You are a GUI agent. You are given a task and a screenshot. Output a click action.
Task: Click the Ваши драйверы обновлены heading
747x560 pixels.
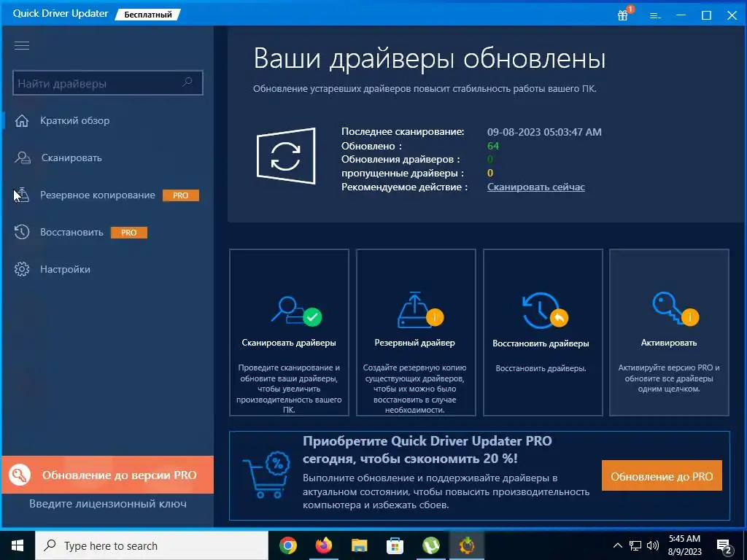pyautogui.click(x=429, y=59)
